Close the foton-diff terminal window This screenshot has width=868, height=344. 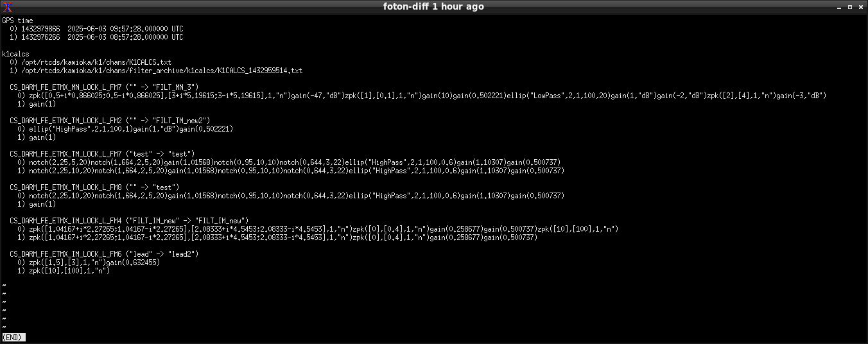pyautogui.click(x=861, y=6)
